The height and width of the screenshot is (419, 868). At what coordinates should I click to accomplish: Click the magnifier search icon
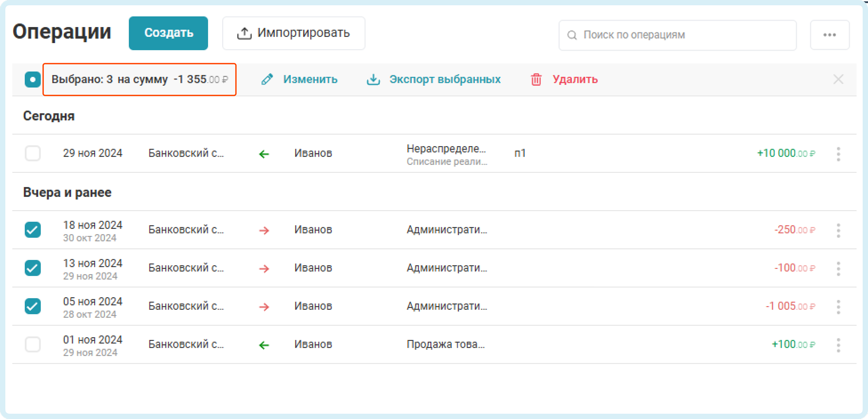tap(572, 35)
